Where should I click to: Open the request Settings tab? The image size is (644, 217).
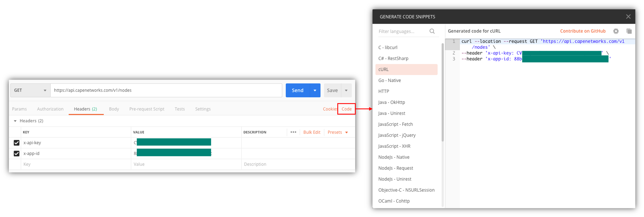(x=203, y=109)
